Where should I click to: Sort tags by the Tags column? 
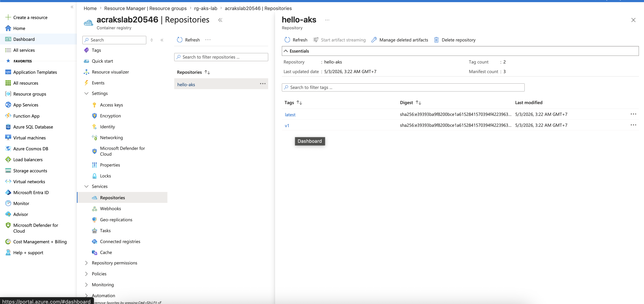[x=299, y=103]
